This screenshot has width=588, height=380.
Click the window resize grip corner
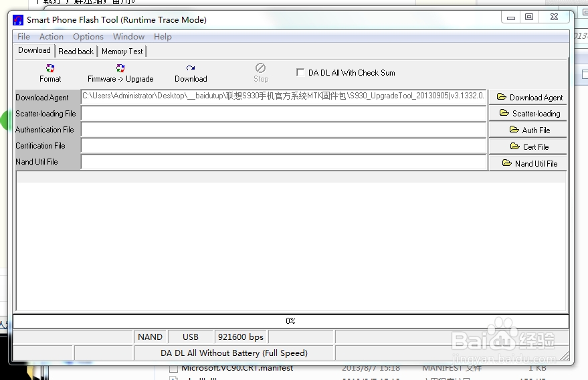coord(565,356)
